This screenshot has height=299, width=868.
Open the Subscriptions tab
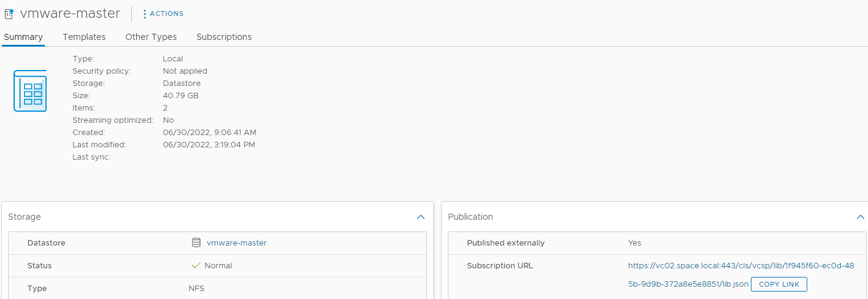(224, 37)
